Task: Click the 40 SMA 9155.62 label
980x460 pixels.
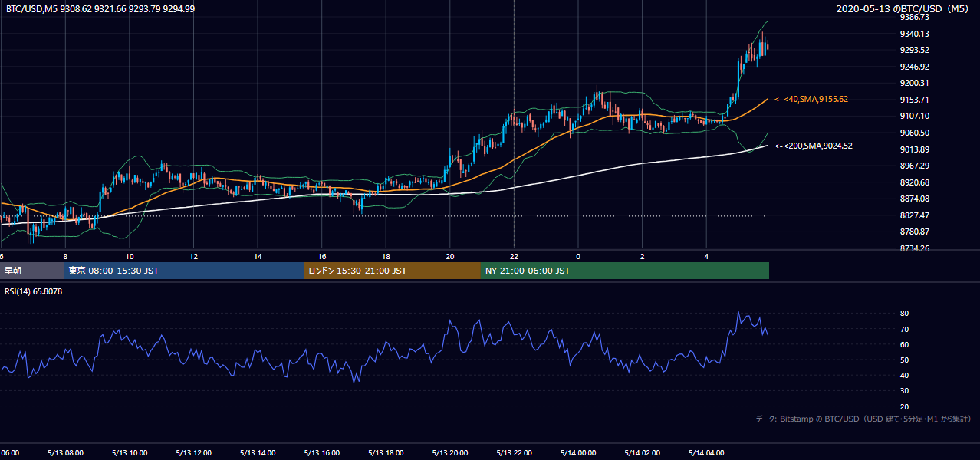Action: (x=811, y=99)
